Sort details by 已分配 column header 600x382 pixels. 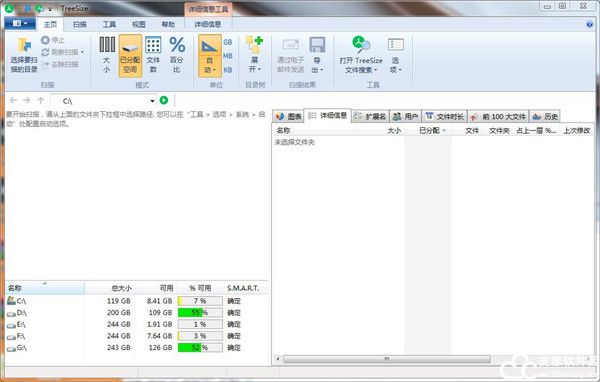tap(429, 131)
